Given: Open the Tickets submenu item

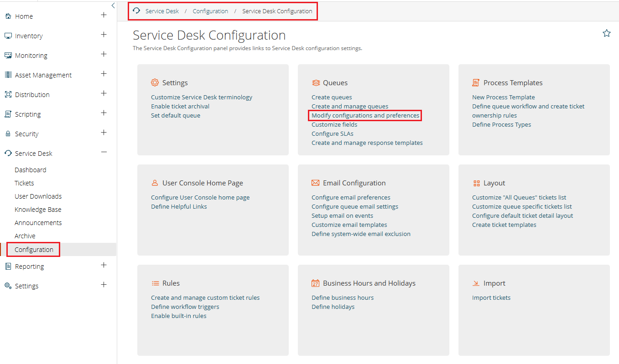Looking at the screenshot, I should pos(24,183).
